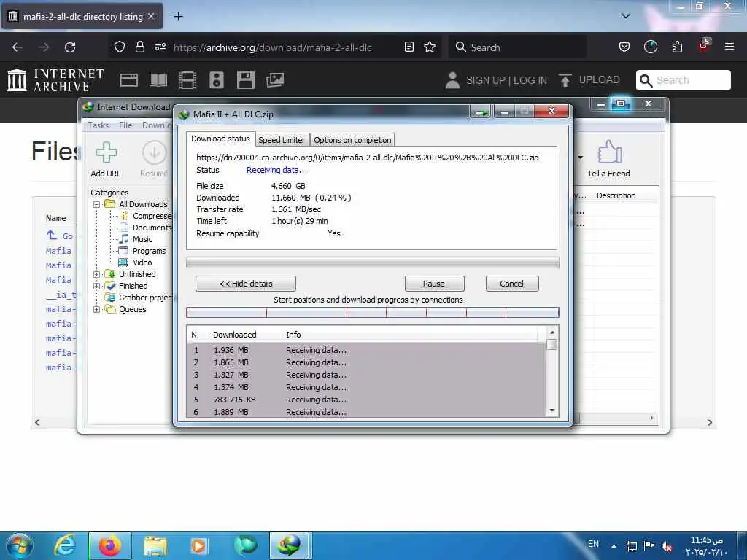Click the Upload arrow icon
This screenshot has width=747, height=560.
point(565,80)
